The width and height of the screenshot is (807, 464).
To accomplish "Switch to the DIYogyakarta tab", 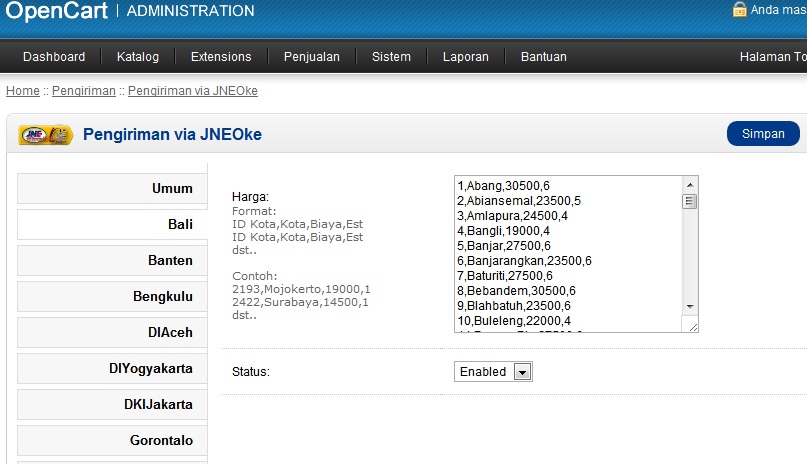I will pyautogui.click(x=112, y=368).
